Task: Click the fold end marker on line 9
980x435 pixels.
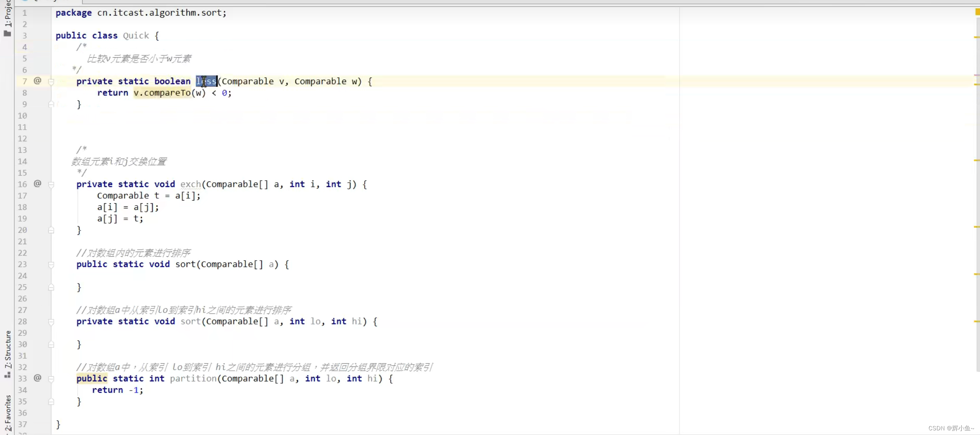Action: pos(51,104)
